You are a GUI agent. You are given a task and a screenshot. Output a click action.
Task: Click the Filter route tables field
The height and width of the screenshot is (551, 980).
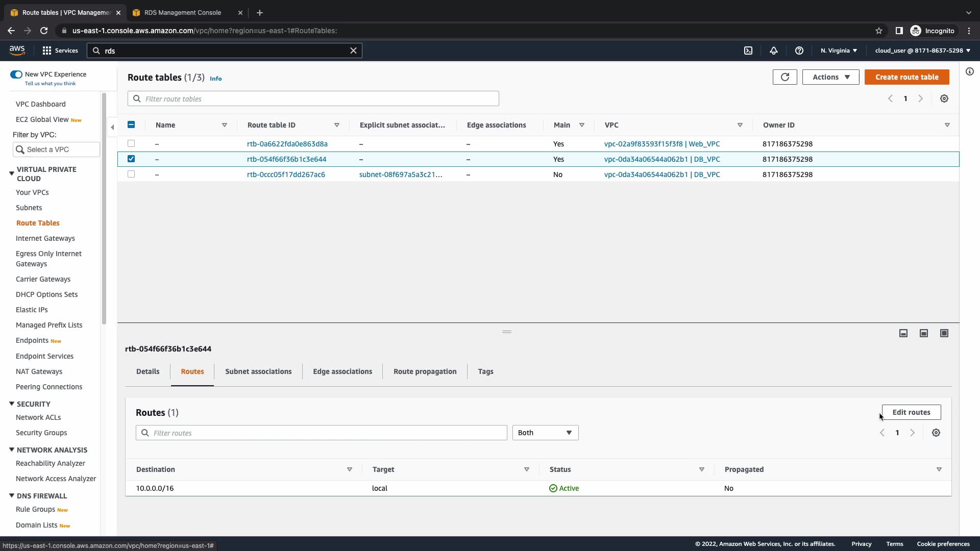point(313,98)
